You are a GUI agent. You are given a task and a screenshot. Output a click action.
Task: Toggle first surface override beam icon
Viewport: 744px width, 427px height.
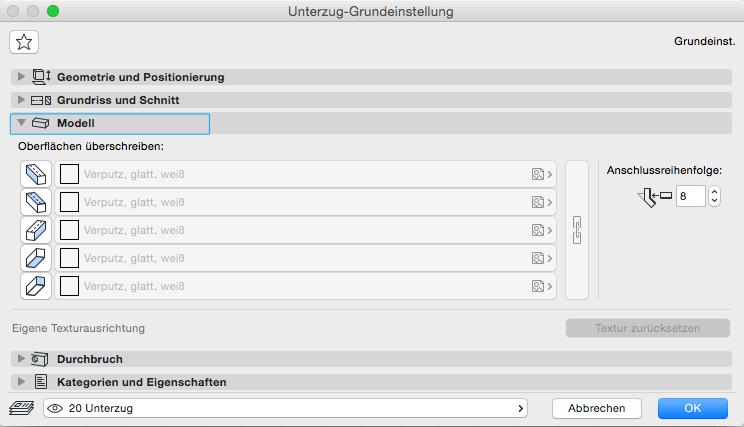pos(36,174)
